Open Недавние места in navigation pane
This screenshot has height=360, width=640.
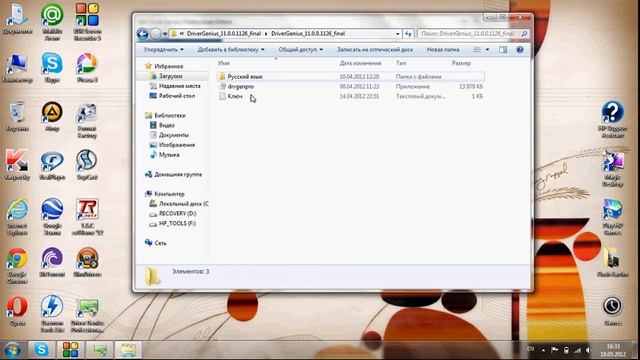click(x=179, y=86)
